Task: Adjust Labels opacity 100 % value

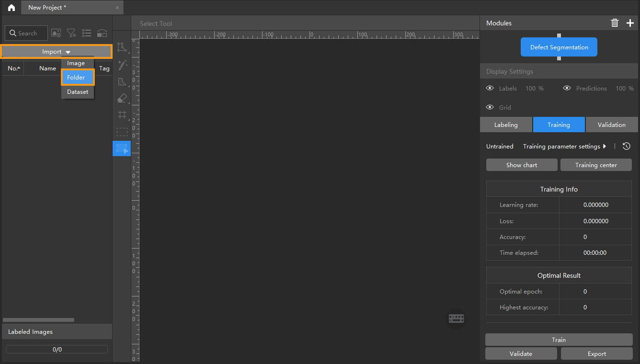Action: pyautogui.click(x=534, y=88)
